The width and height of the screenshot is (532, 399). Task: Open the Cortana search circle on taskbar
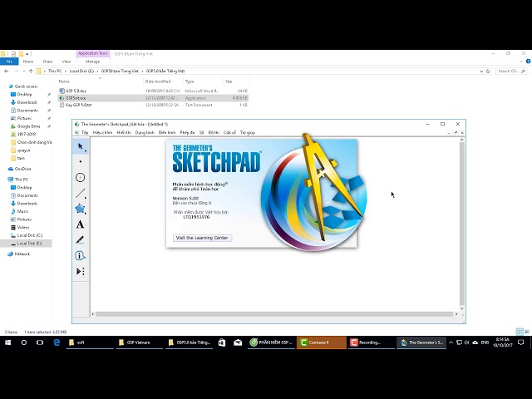click(24, 342)
